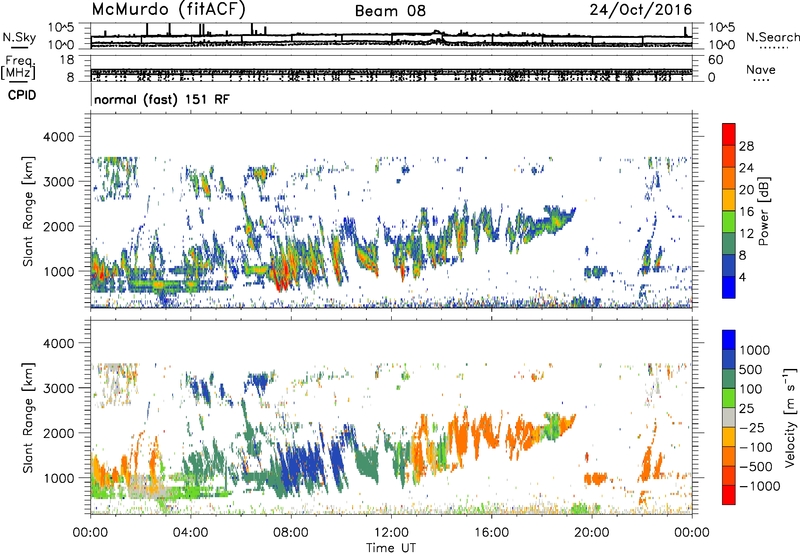Click the "CPID" row label

tap(22, 95)
